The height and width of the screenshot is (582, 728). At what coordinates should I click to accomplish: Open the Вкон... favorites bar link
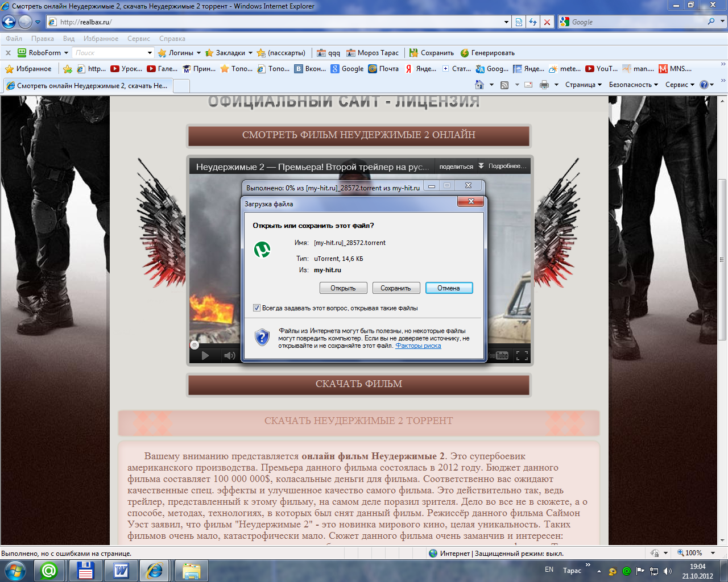[310, 69]
